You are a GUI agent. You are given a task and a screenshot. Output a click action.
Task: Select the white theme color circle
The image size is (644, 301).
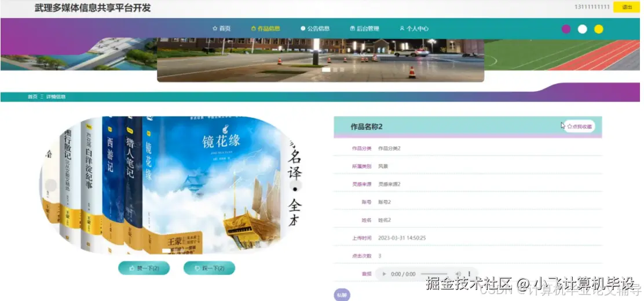[x=583, y=29]
